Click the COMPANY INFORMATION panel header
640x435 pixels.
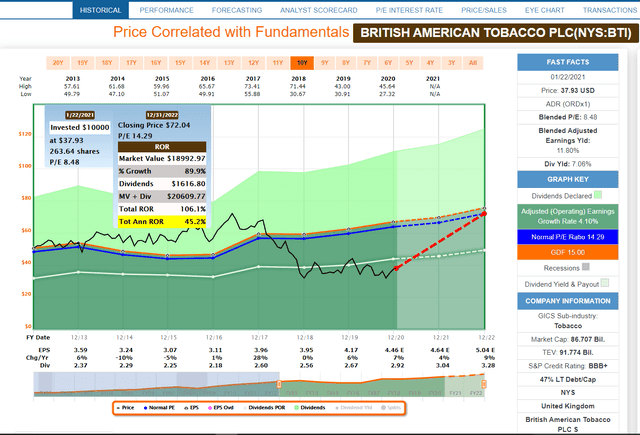(x=567, y=301)
